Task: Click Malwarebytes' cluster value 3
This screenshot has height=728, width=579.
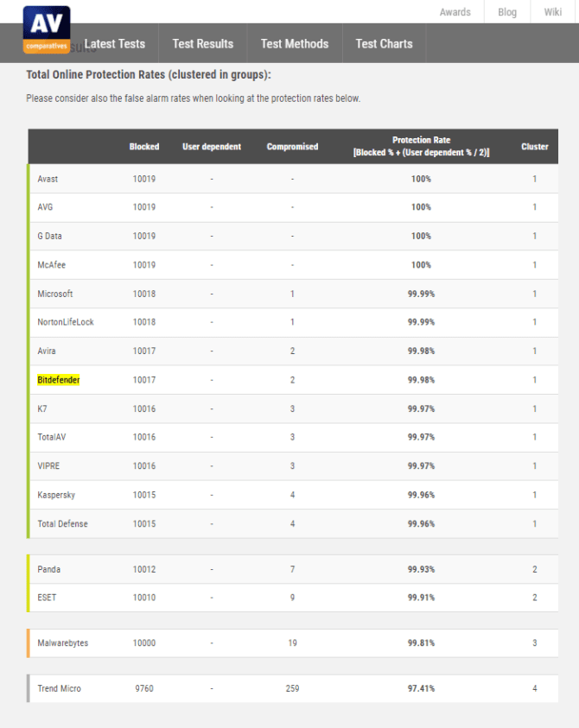Action: click(x=534, y=643)
